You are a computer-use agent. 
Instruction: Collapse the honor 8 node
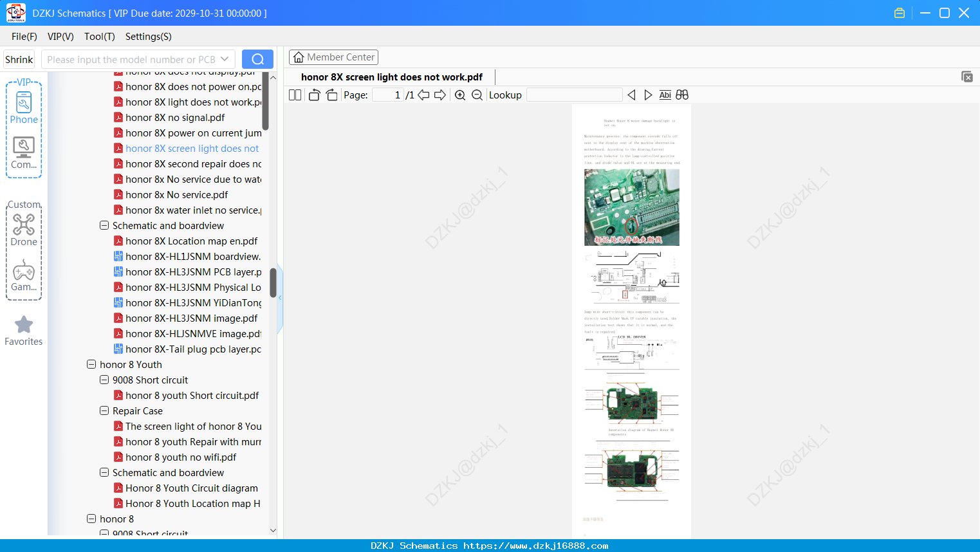click(91, 519)
